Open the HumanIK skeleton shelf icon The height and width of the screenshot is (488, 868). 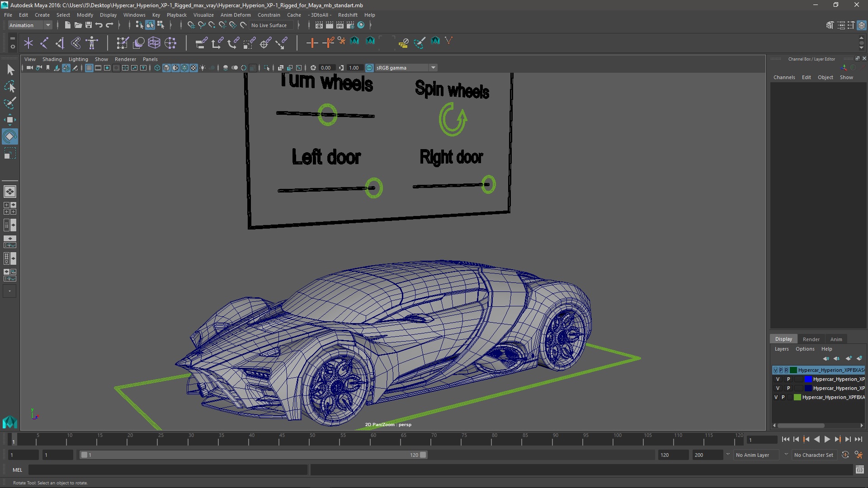click(92, 43)
